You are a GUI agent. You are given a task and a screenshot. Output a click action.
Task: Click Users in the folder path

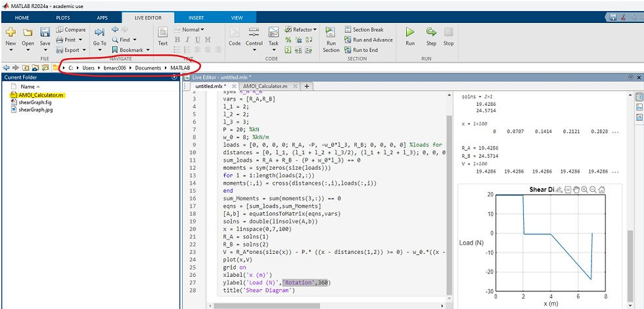coord(88,68)
